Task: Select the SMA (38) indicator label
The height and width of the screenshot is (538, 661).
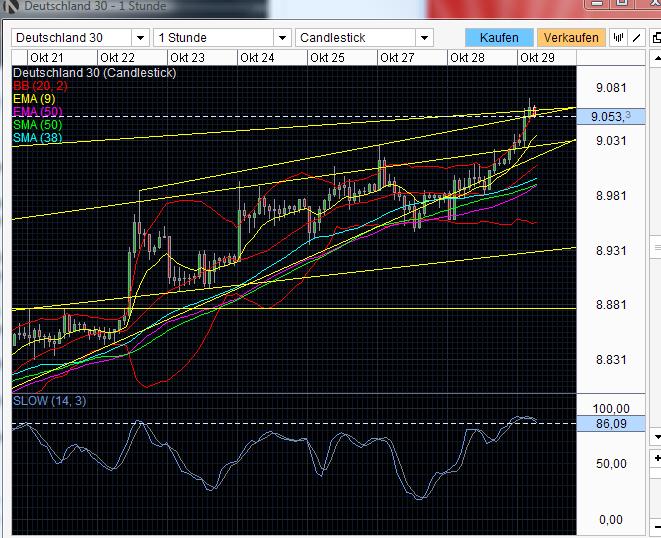Action: pos(38,137)
